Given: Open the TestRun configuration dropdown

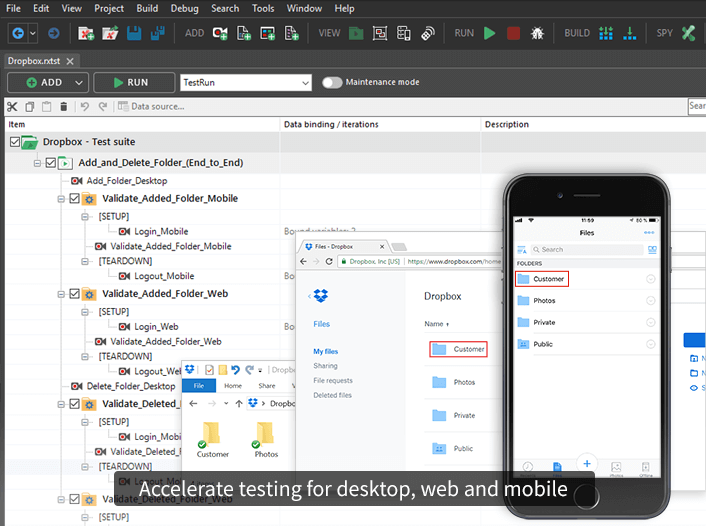Looking at the screenshot, I should tap(305, 83).
